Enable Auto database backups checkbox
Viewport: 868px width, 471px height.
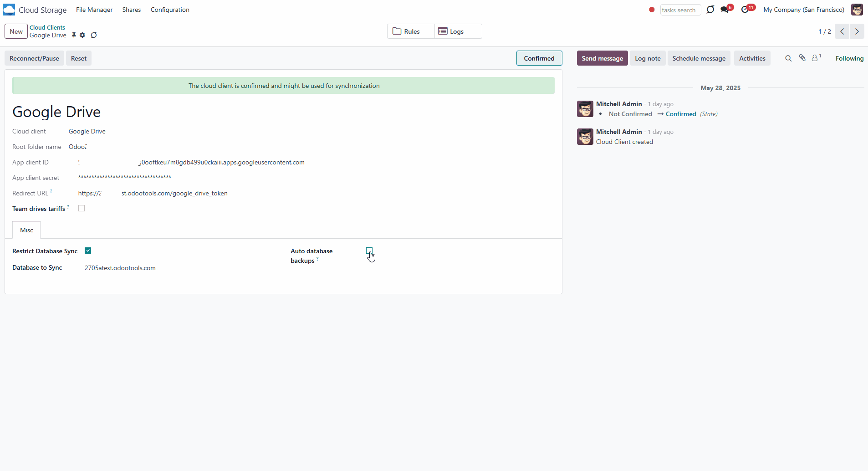tap(369, 251)
